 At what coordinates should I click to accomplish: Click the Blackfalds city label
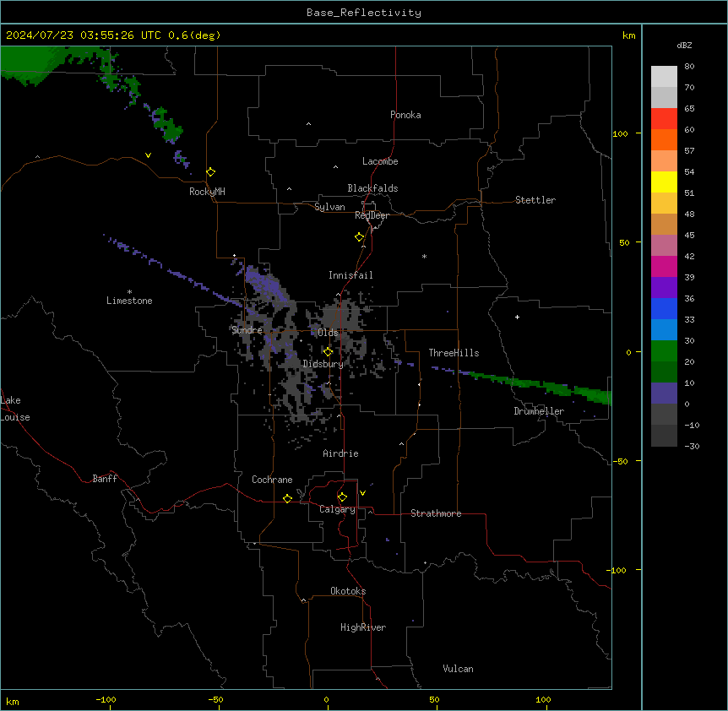372,188
